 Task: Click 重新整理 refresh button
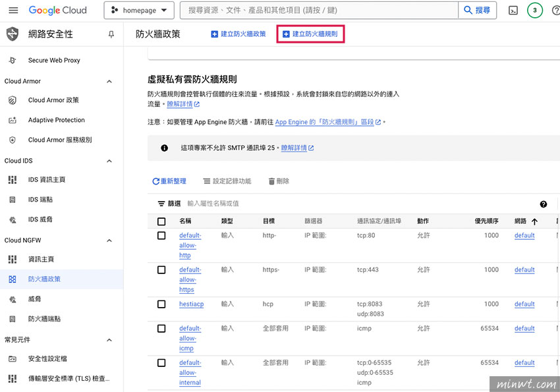tap(169, 181)
